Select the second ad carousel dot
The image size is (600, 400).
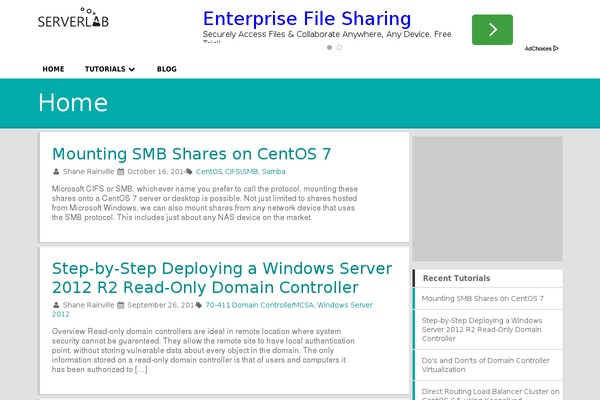[339, 47]
